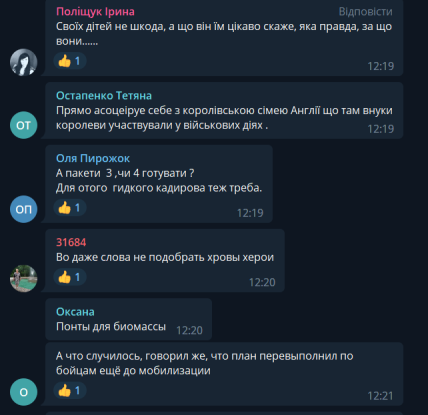Click the Відповісти reply link
This screenshot has width=428, height=415.
pos(365,12)
